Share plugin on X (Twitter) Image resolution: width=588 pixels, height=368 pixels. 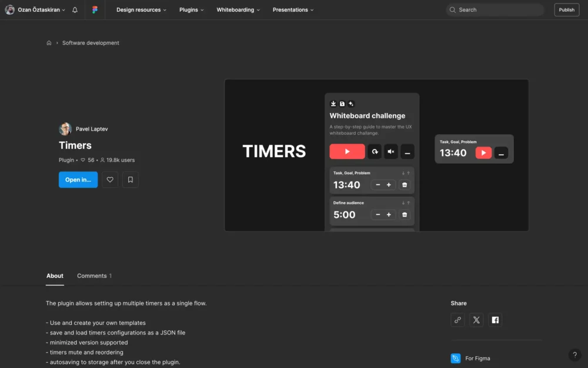coord(476,320)
